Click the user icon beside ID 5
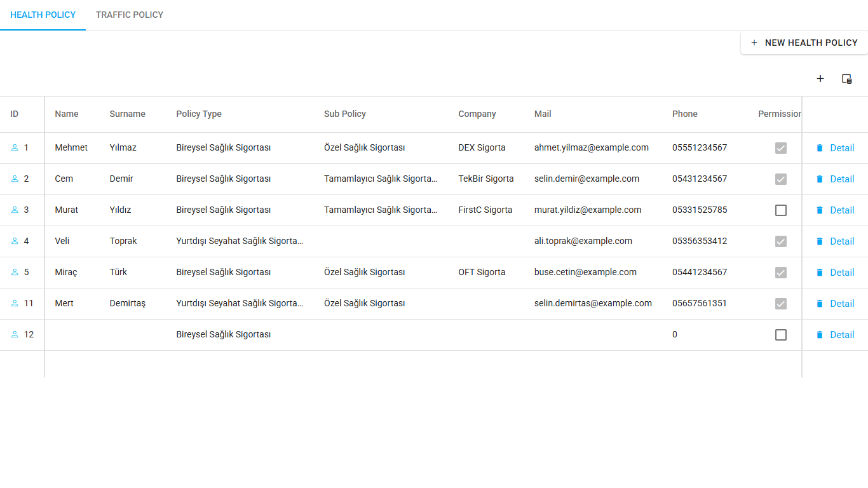868x488 pixels. click(x=15, y=273)
